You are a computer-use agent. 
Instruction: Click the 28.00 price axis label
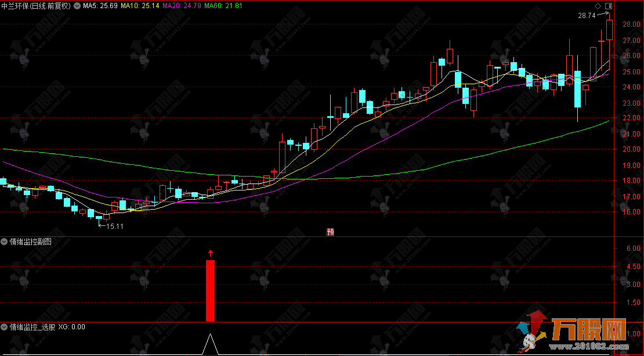[631, 24]
